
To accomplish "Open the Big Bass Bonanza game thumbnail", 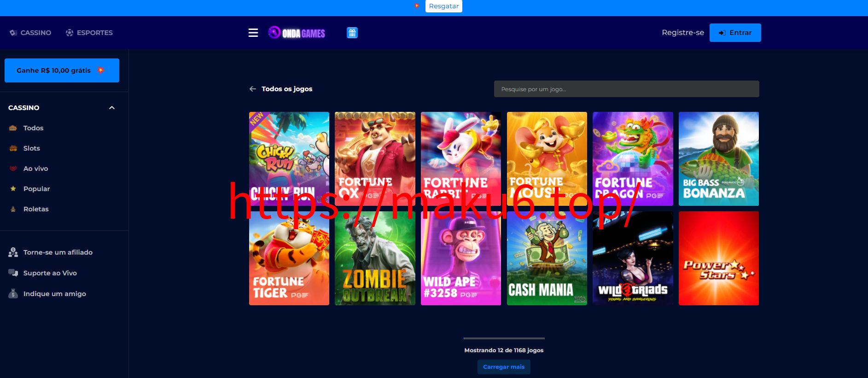I will point(718,159).
